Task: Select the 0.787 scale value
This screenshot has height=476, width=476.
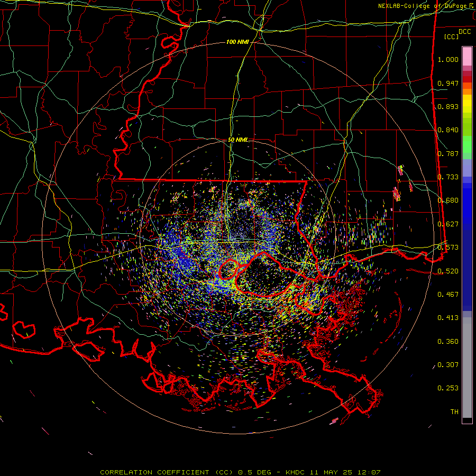Action: [448, 153]
